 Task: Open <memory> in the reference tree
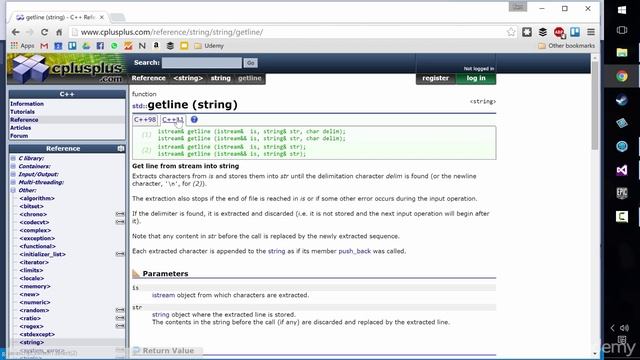35,286
